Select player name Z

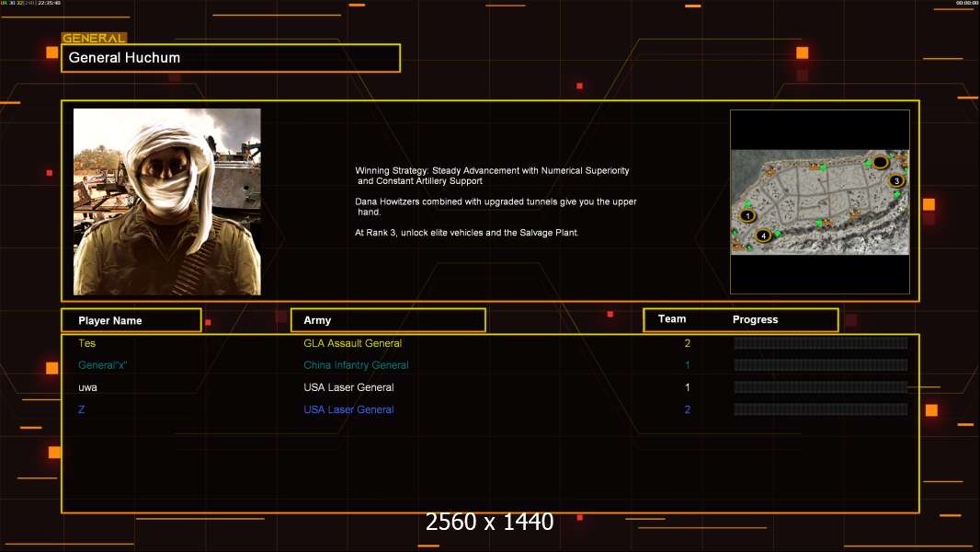81,409
